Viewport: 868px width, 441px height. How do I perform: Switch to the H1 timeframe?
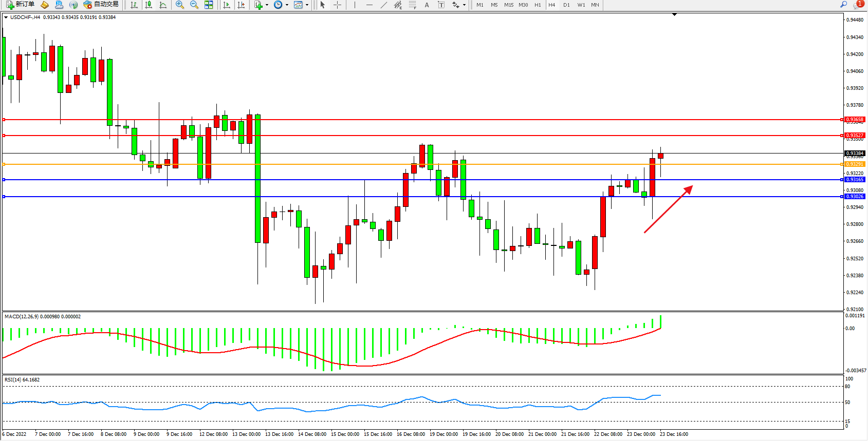coord(538,5)
